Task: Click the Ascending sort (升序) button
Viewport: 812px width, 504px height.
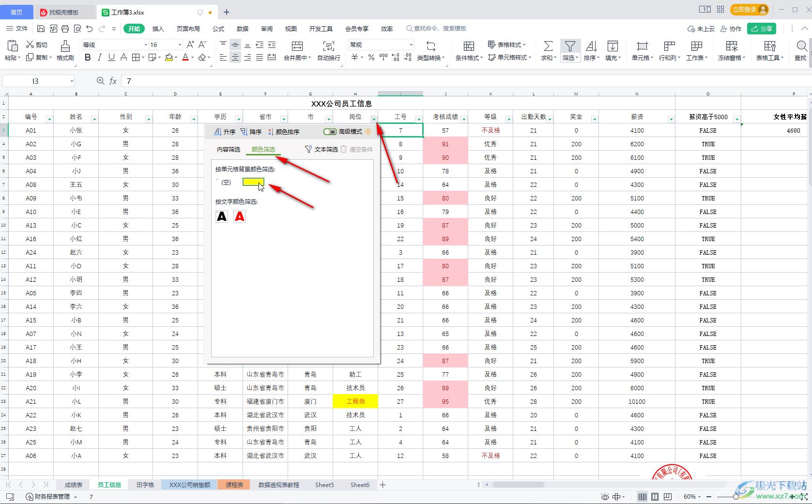Action: point(225,132)
